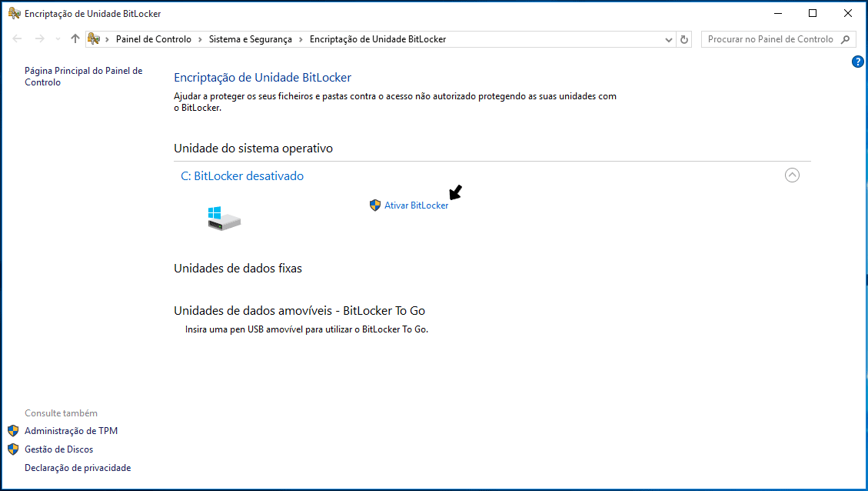Collapse the C: drive section chevron

click(792, 175)
